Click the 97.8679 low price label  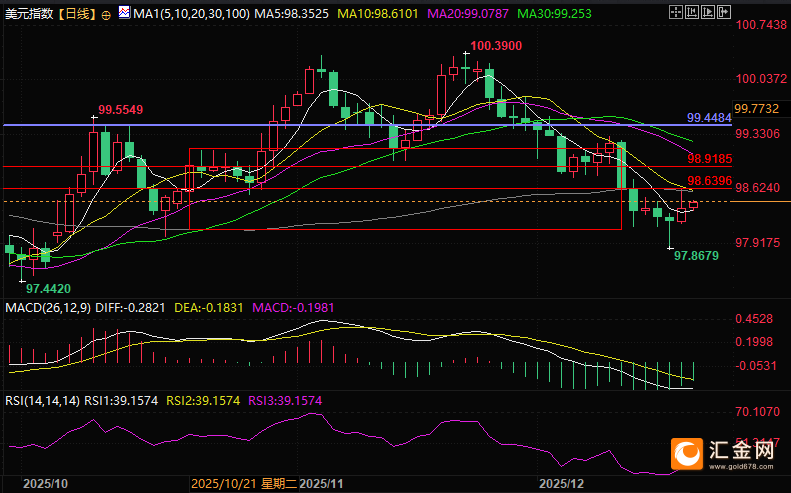click(x=696, y=256)
